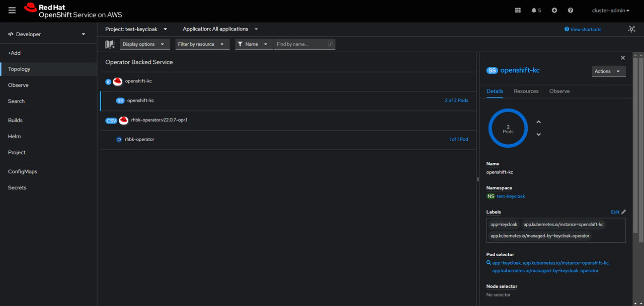
Task: Open Helm in the sidebar
Action: [48, 136]
